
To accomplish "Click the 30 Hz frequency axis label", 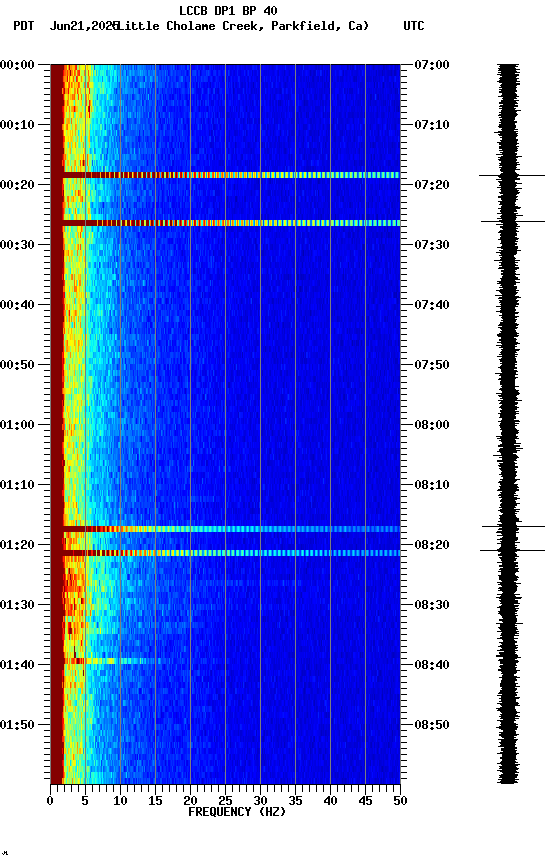I will pyautogui.click(x=261, y=801).
